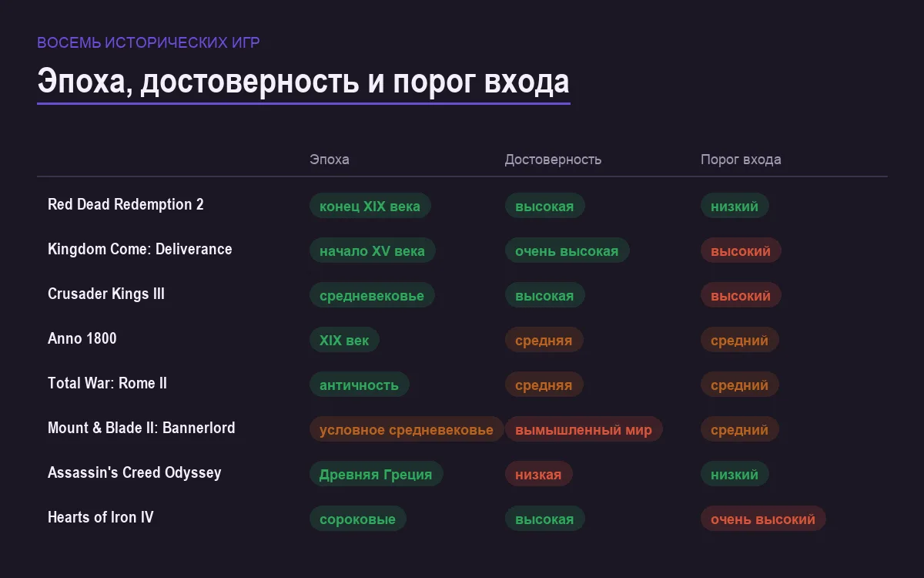
Task: Click Red Dead Redemption 2's "высокая" tag
Action: (545, 206)
